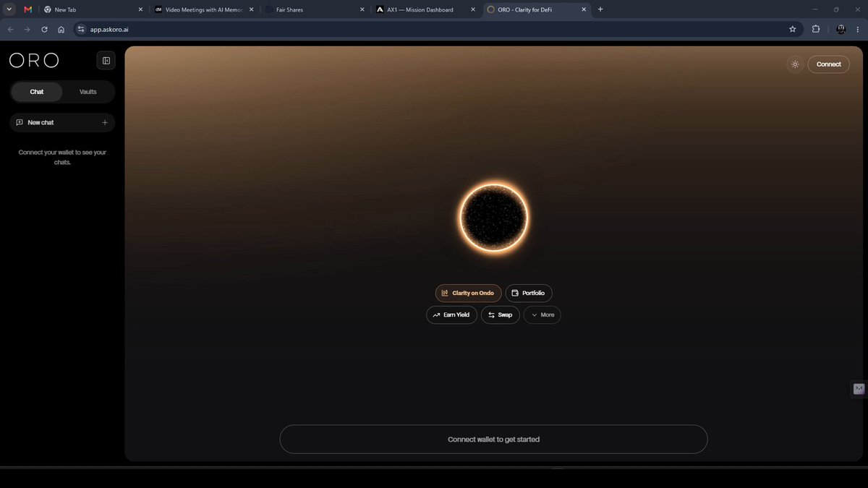Bookmark this page with the star icon
Image resolution: width=868 pixels, height=488 pixels.
point(792,30)
